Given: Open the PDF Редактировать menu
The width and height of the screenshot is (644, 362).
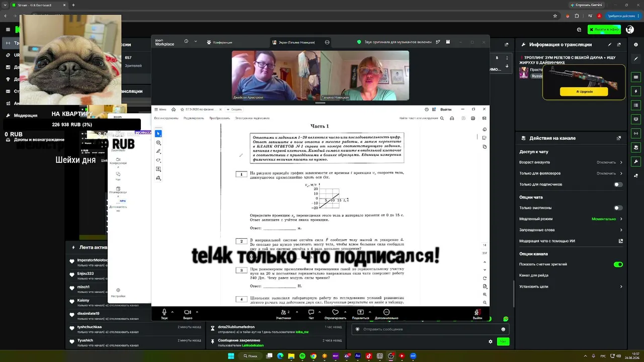Looking at the screenshot, I should [194, 118].
